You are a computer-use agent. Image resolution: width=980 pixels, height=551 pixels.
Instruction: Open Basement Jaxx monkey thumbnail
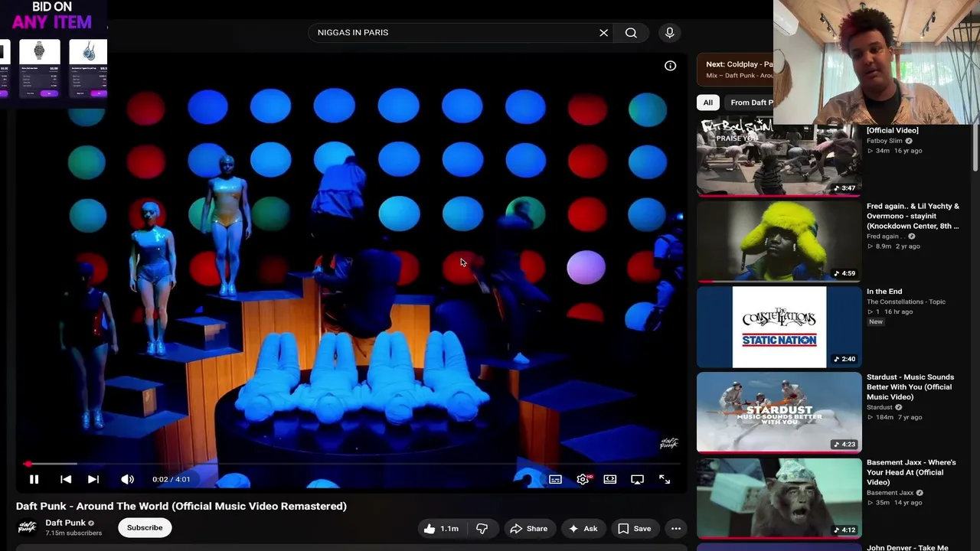(x=779, y=498)
